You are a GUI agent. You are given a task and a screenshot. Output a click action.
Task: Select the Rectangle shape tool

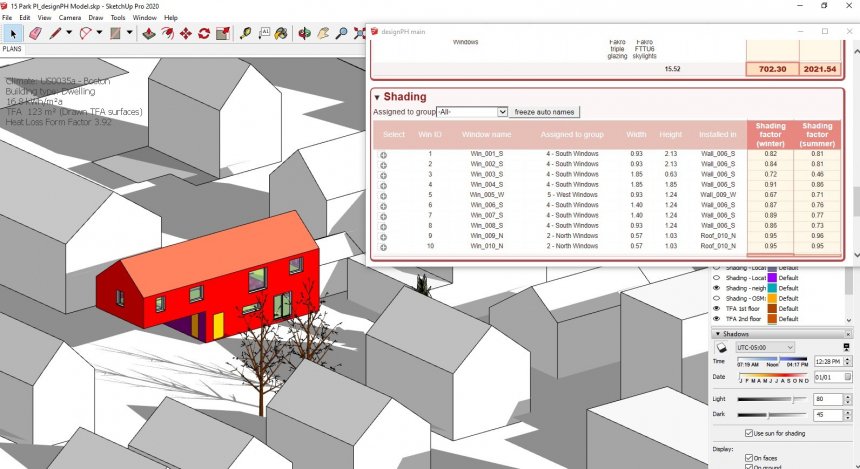pos(115,34)
